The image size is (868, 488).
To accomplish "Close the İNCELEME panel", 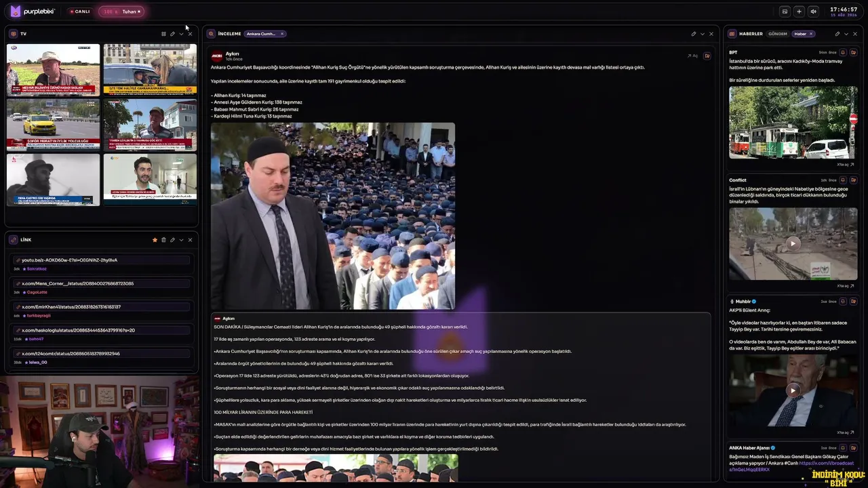I will tap(711, 34).
